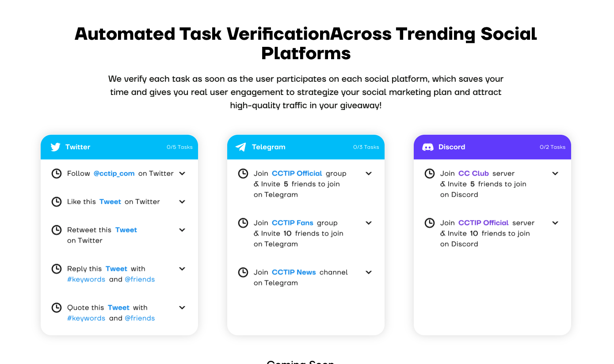The image size is (614, 364).
Task: Click the Automated Task Verification heading
Action: click(306, 43)
